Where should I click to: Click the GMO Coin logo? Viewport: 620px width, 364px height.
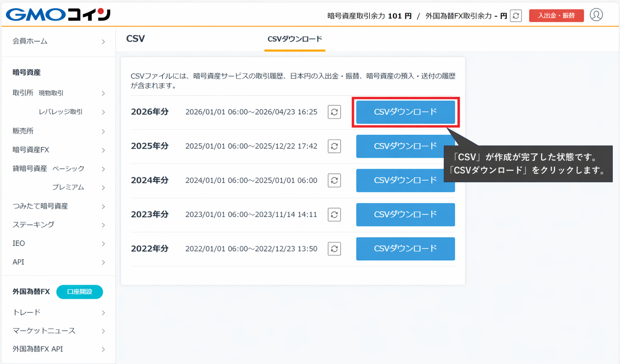58,15
